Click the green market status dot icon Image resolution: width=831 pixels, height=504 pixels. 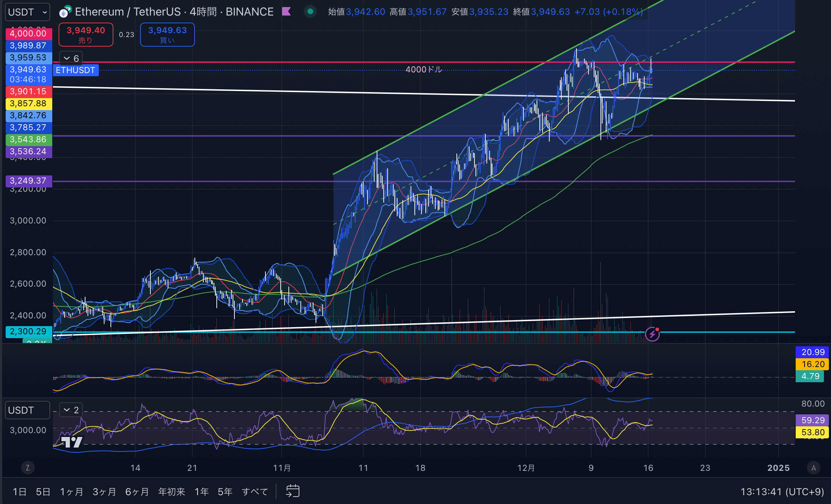310,12
